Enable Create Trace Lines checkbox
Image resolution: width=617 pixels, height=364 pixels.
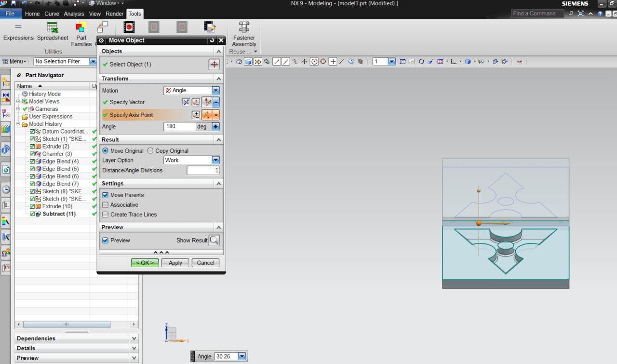(x=106, y=215)
